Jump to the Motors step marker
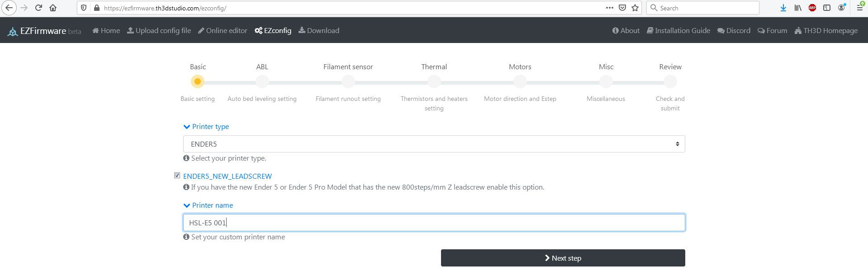868x276 pixels. (520, 81)
